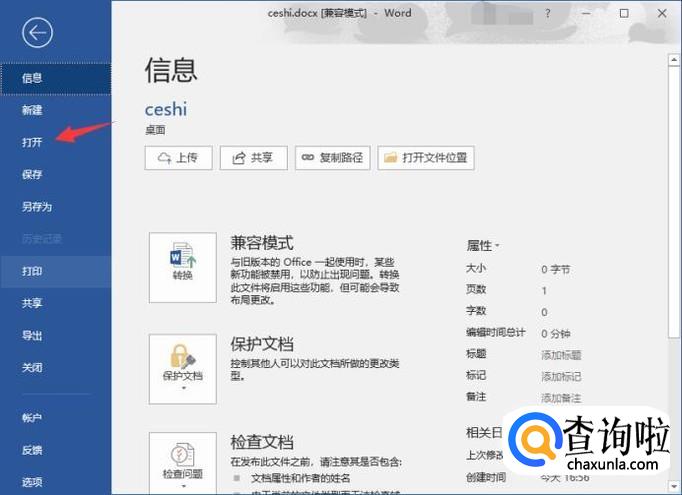Viewport: 682px width, 495px height.
Task: Minimize the Word window
Action: [586, 13]
